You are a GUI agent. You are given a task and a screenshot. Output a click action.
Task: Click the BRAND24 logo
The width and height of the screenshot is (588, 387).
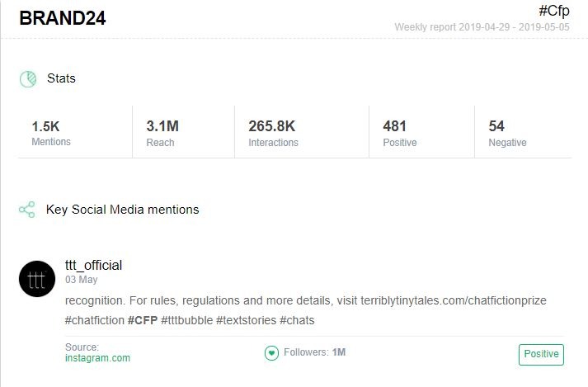(x=63, y=18)
